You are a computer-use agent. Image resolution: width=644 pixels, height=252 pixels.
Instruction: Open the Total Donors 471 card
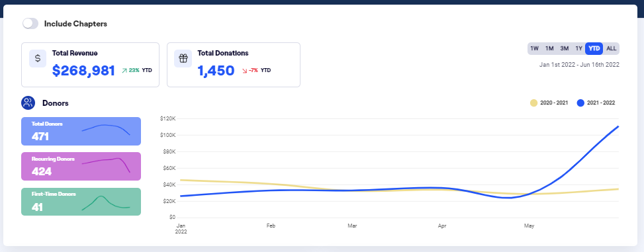tap(81, 132)
